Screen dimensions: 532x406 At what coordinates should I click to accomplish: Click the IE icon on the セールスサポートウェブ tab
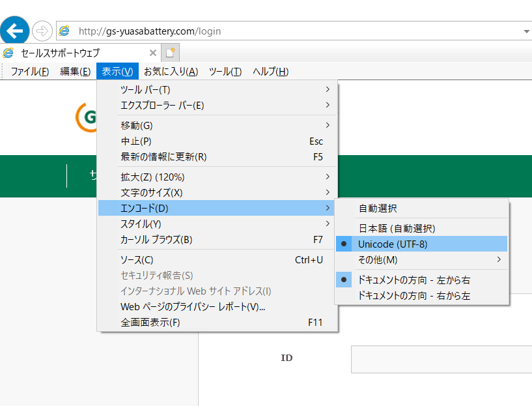click(x=8, y=53)
